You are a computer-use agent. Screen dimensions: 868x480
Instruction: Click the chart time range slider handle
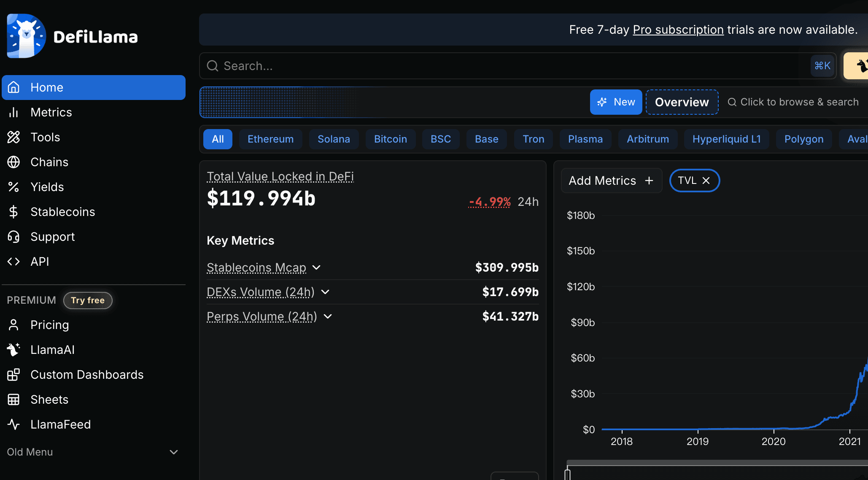tap(568, 473)
